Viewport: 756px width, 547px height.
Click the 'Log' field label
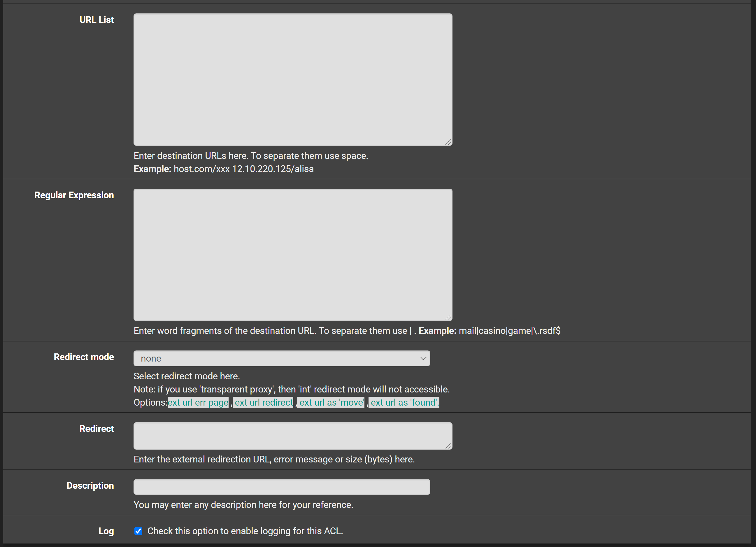pyautogui.click(x=106, y=531)
